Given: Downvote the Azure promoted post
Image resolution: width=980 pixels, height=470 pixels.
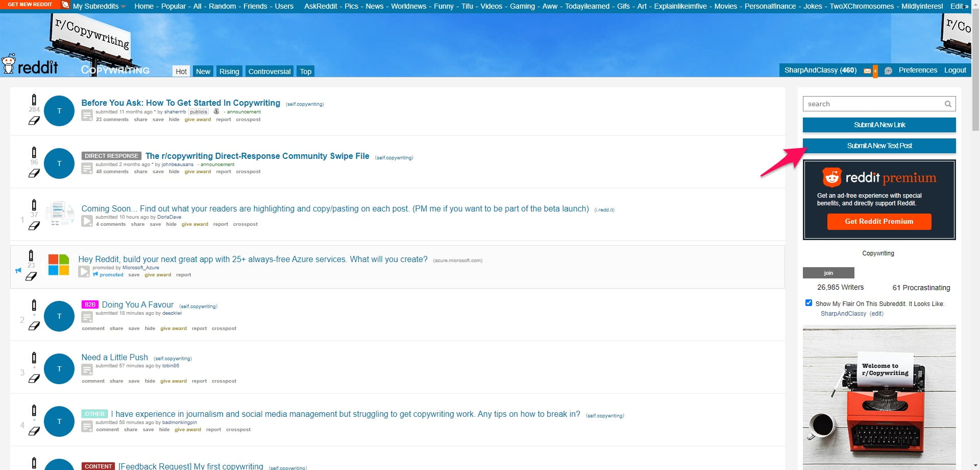Looking at the screenshot, I should [31, 276].
